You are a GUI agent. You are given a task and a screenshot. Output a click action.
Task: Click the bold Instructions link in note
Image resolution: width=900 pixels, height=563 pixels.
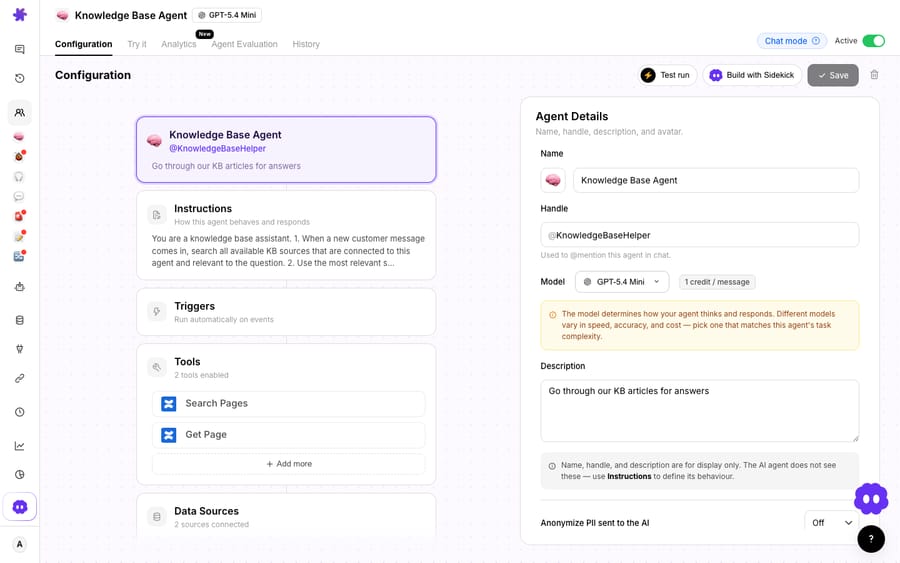(629, 476)
